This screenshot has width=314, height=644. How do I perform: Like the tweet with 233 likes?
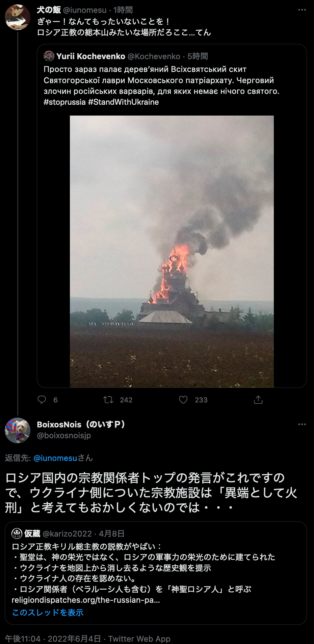(183, 400)
